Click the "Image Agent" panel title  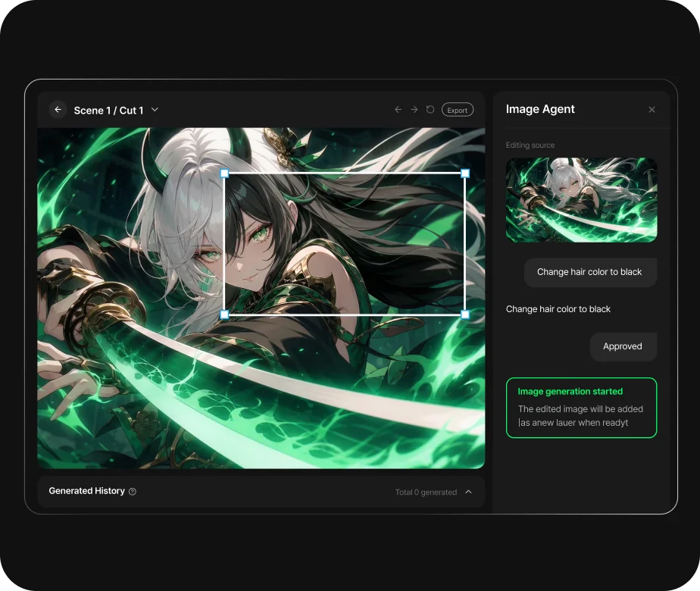click(540, 109)
